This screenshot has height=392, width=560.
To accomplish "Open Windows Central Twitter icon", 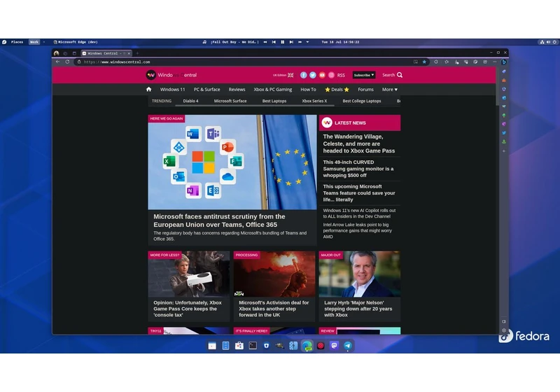I will coord(312,75).
